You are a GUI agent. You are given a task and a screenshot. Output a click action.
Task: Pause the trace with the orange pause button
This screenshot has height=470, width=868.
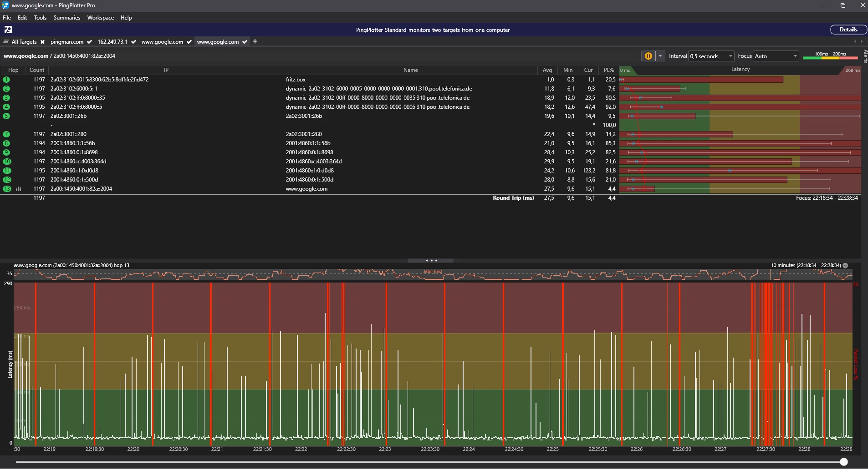point(648,56)
